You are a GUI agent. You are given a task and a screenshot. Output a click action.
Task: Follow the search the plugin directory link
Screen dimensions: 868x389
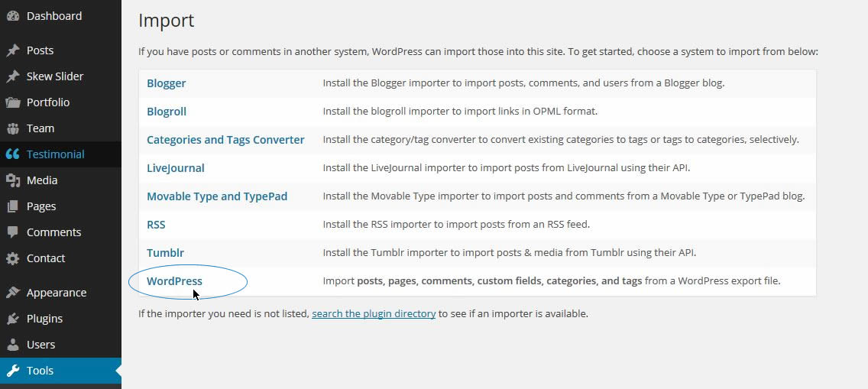coord(374,313)
